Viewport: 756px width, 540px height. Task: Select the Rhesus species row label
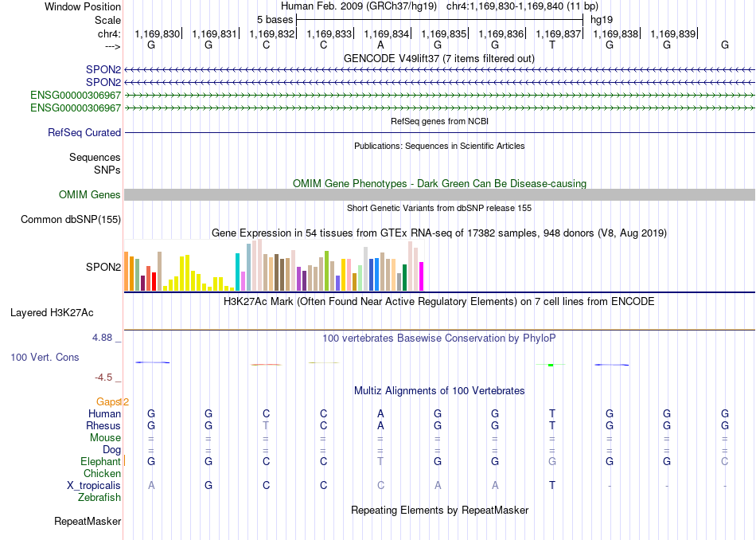(103, 426)
